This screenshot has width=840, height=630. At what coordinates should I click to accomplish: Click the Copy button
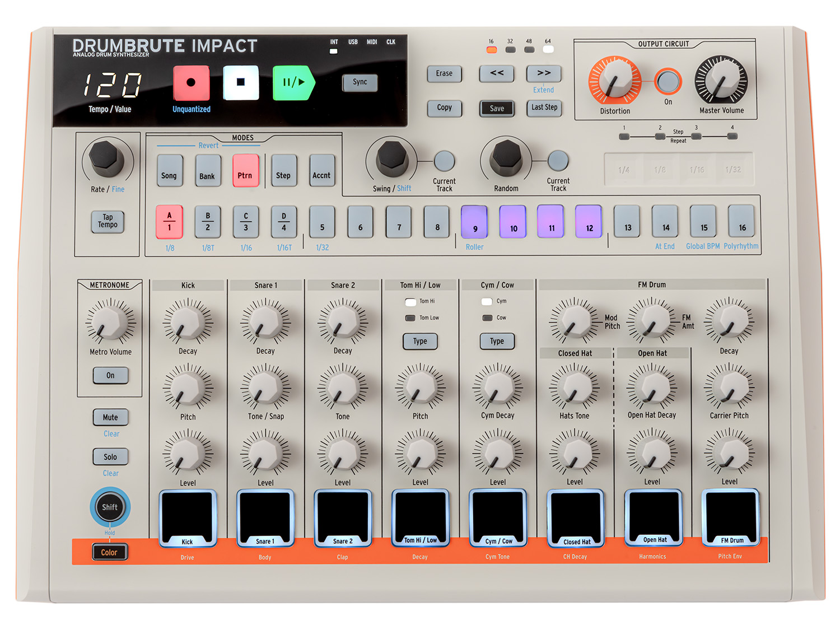(x=445, y=108)
